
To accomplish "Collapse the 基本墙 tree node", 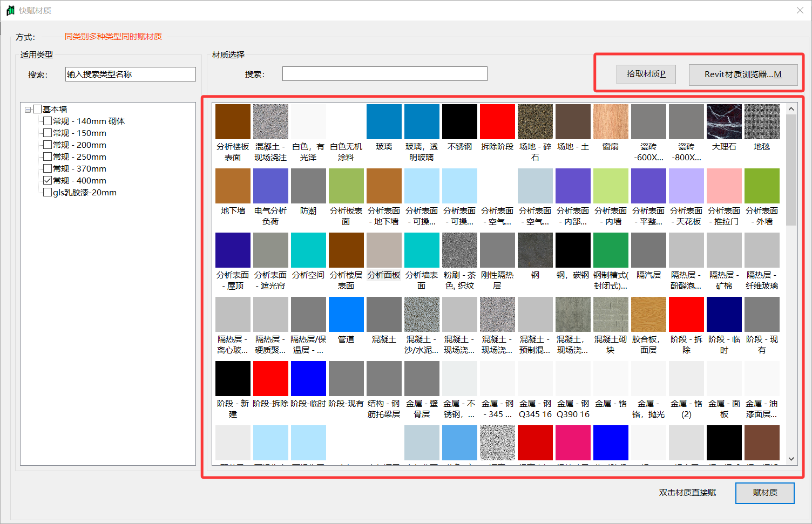I will [28, 110].
